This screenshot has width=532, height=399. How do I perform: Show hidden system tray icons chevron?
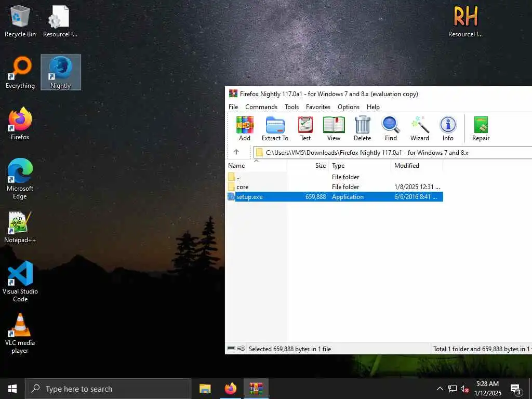440,389
